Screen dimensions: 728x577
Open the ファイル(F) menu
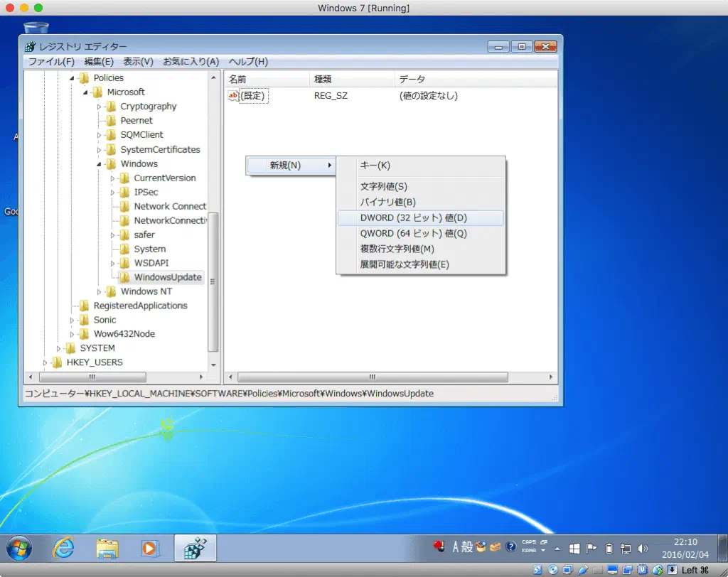(50, 62)
